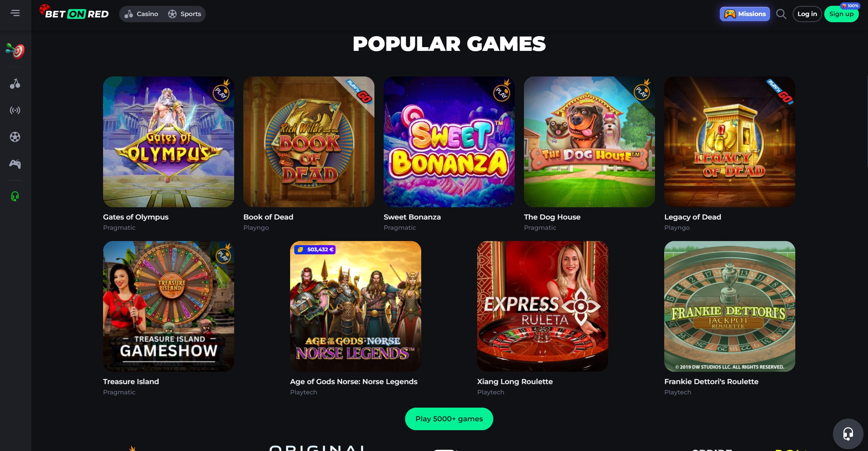Click the gamepad icon in sidebar

pos(15,164)
